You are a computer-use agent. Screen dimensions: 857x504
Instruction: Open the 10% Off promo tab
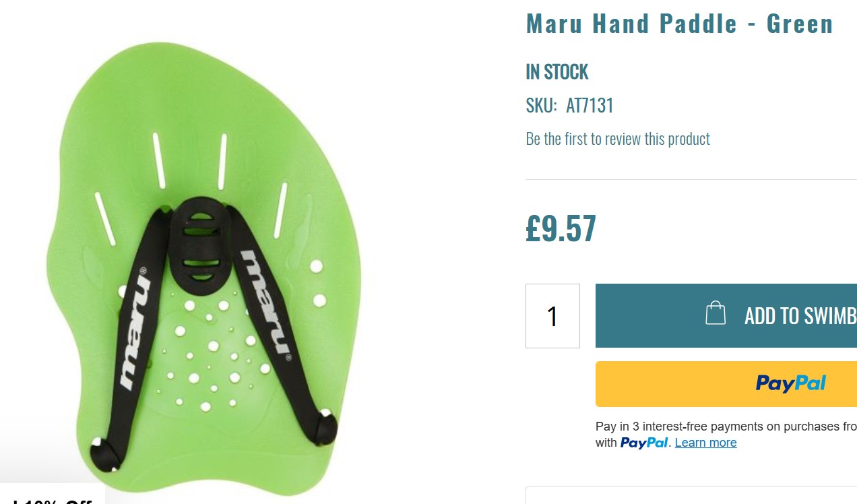(x=53, y=495)
